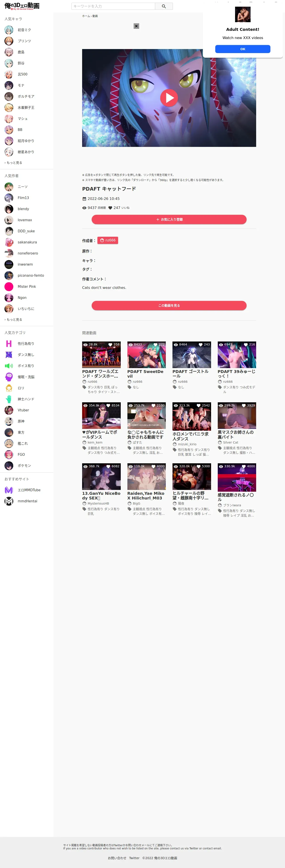Go to ホーム in the breadcrumb

pyautogui.click(x=86, y=16)
